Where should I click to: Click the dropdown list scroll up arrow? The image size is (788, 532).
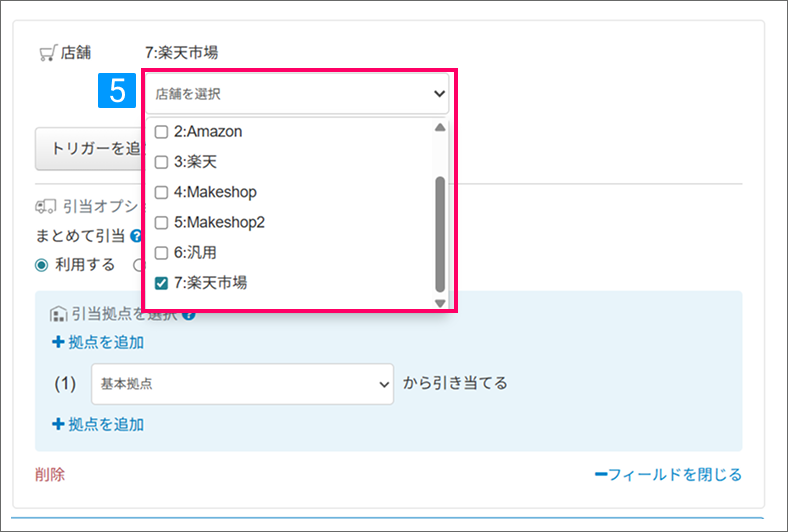[x=440, y=128]
